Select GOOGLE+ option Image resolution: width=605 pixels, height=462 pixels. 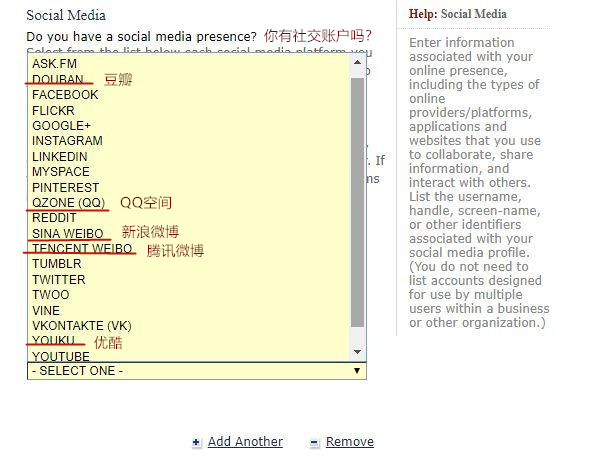(x=61, y=125)
